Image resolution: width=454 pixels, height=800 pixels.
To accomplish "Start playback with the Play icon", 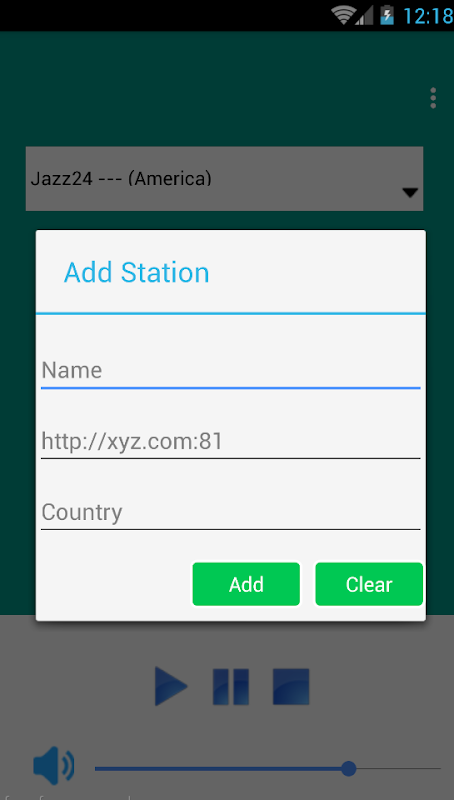I will coord(171,686).
